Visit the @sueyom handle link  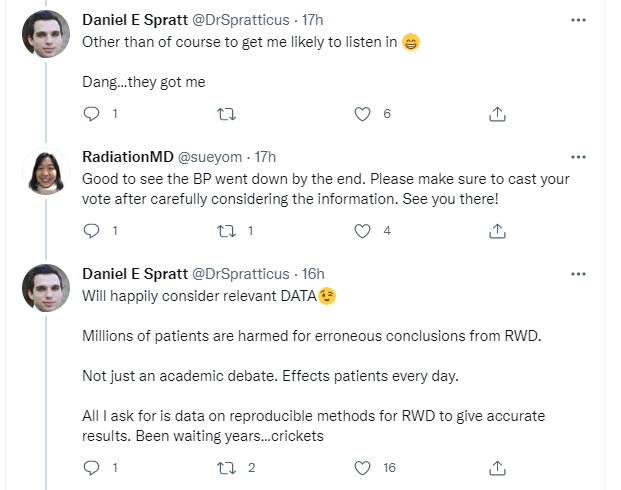(210, 157)
